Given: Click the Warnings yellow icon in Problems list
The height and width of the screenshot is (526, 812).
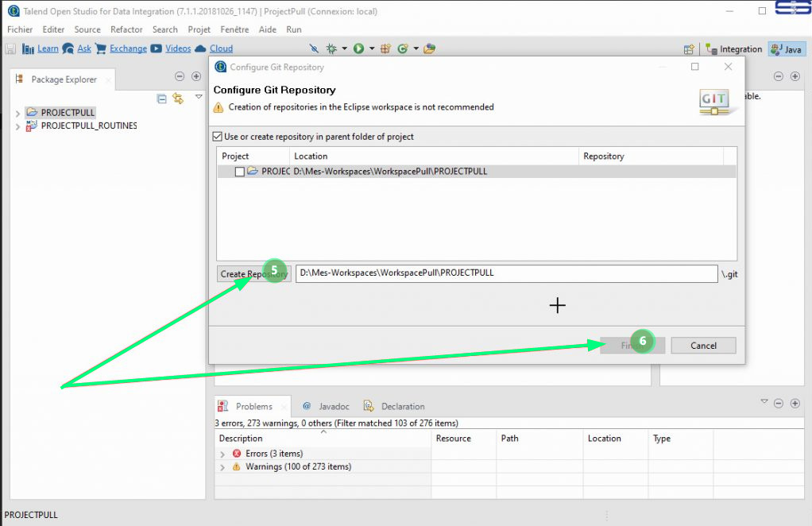Looking at the screenshot, I should point(237,466).
